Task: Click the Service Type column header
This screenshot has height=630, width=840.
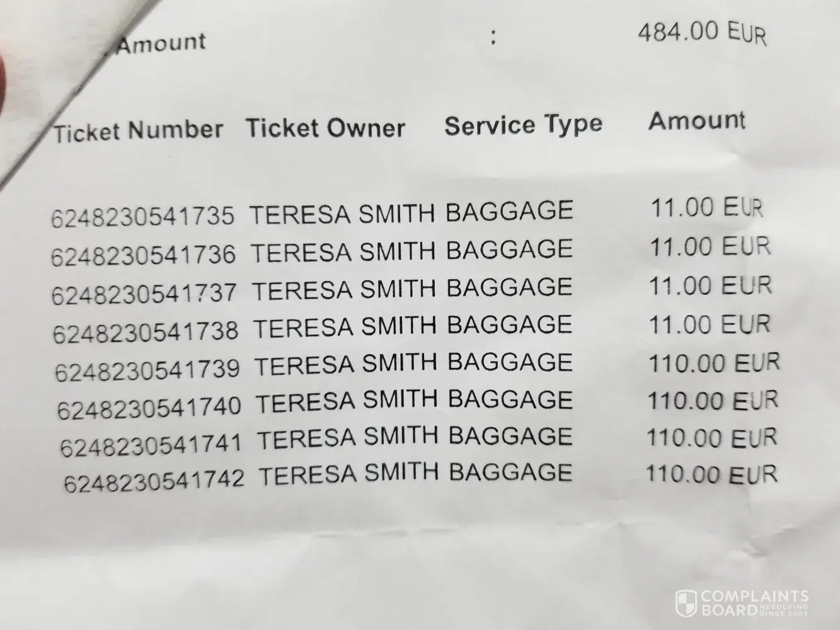Action: (523, 125)
